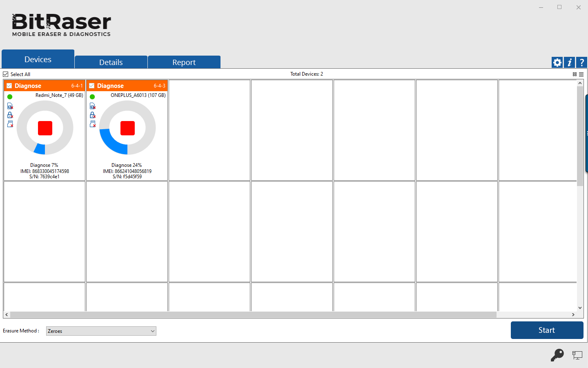Uncheck the Redmi_Note_7 device checkbox
This screenshot has width=588, height=368.
(x=9, y=86)
